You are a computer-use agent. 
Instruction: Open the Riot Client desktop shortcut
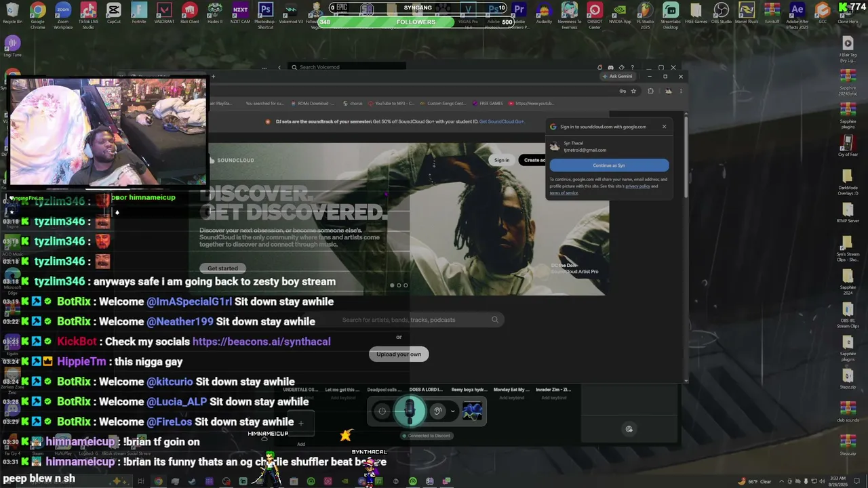pos(189,12)
